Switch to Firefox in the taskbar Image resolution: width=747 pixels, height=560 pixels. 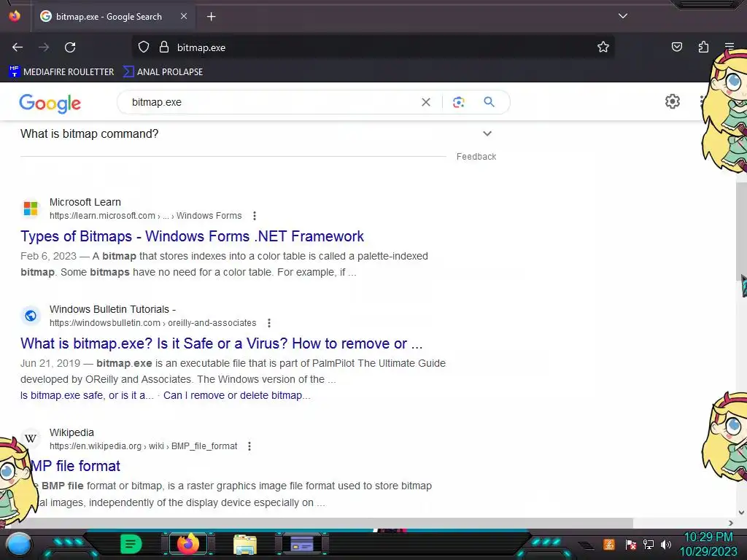(187, 544)
